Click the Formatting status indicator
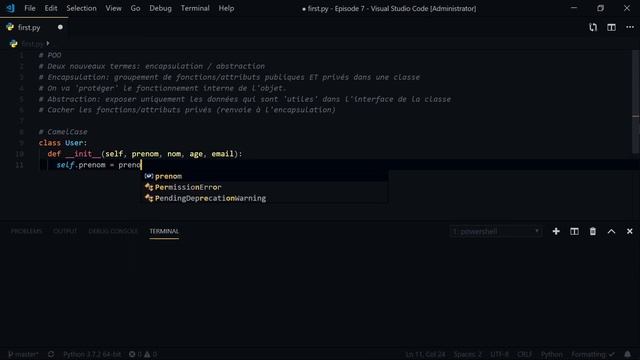 click(x=593, y=354)
